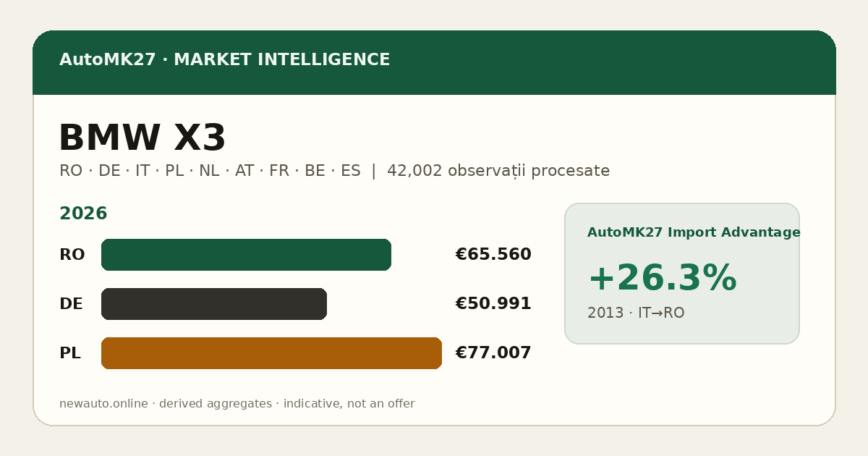Click the 42,002 observații procesate text
This screenshot has height=456, width=868.
(498, 171)
